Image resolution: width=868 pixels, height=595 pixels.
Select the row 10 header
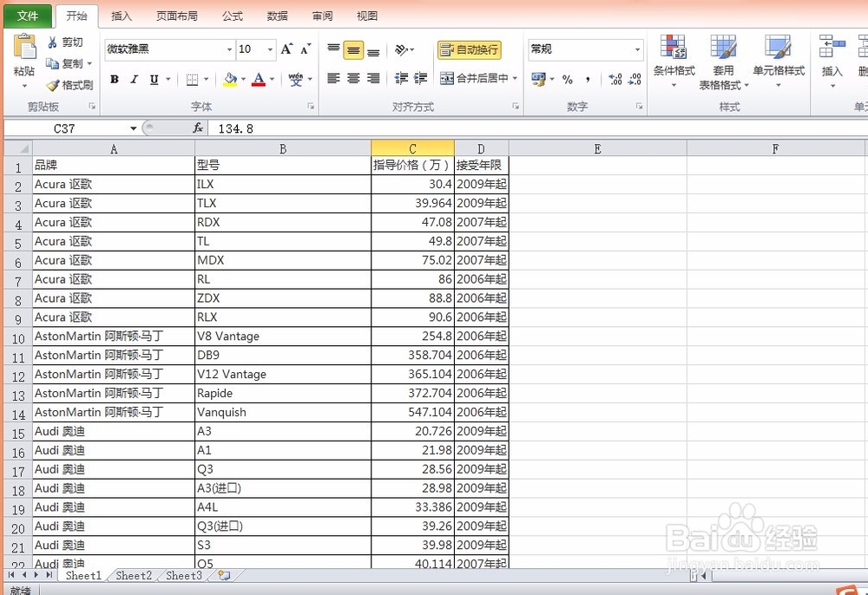click(x=18, y=338)
